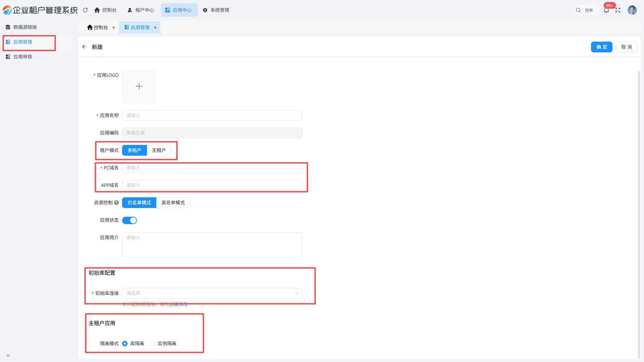Open the notification bell icon
Viewport: 644px width, 362px height.
click(x=606, y=10)
